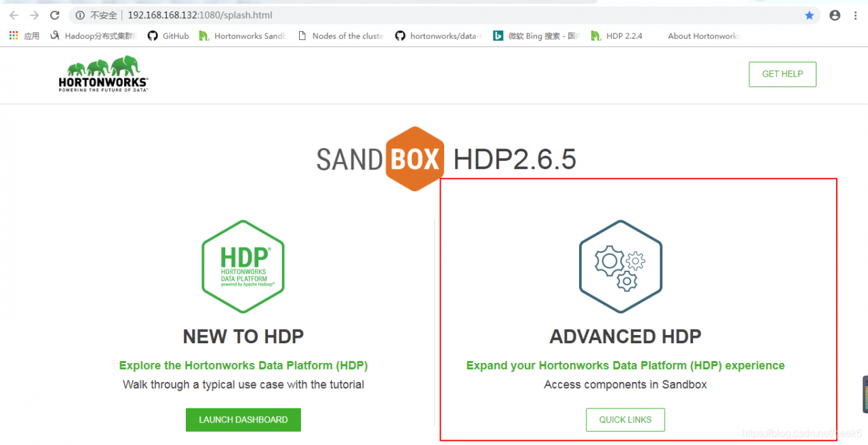Click the NEW TO HDP heading
The height and width of the screenshot is (445, 868).
click(x=243, y=336)
